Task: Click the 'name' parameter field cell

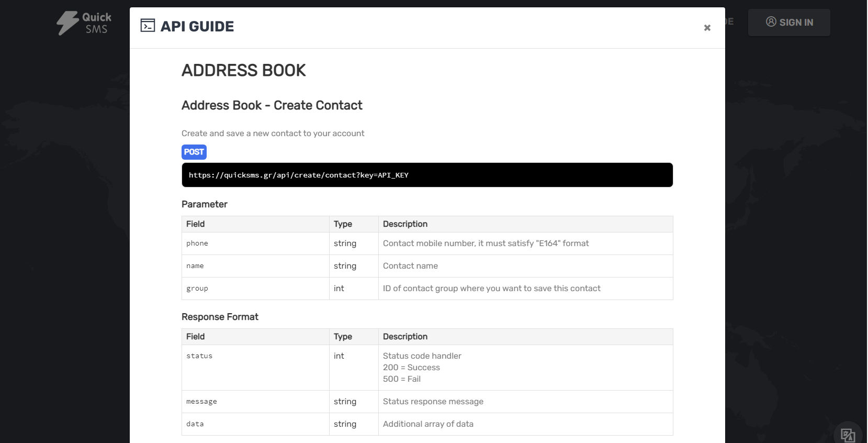Action: point(255,266)
